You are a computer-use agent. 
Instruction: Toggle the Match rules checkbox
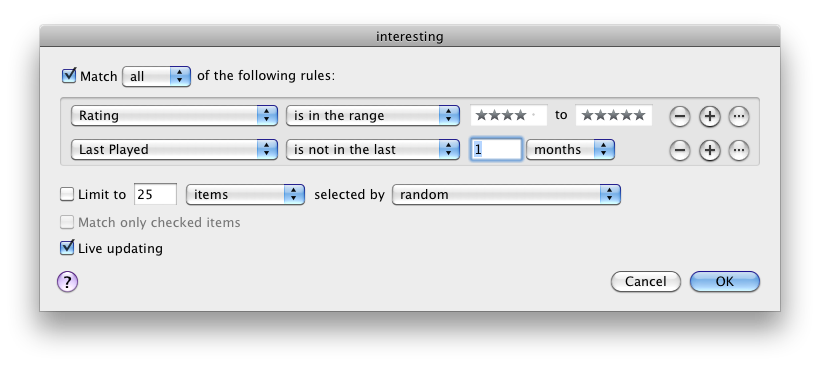click(69, 76)
